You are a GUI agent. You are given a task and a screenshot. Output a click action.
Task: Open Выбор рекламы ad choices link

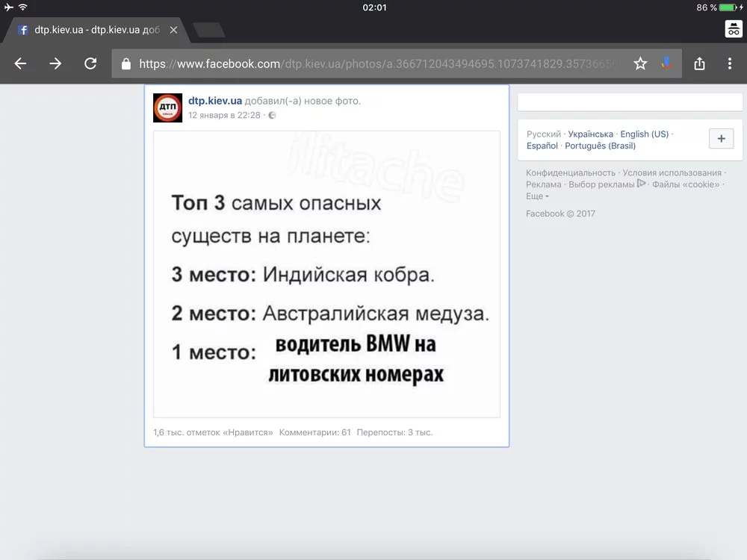coord(607,184)
